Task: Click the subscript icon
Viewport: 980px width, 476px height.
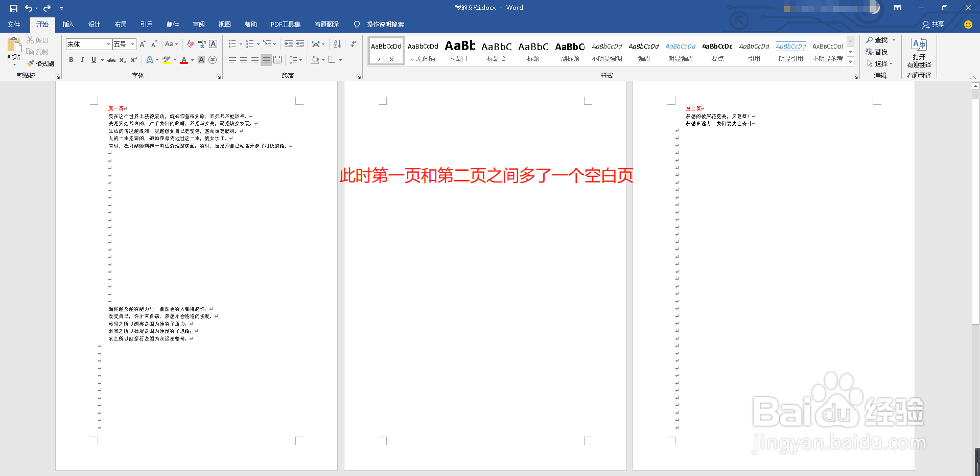Action: [122, 60]
